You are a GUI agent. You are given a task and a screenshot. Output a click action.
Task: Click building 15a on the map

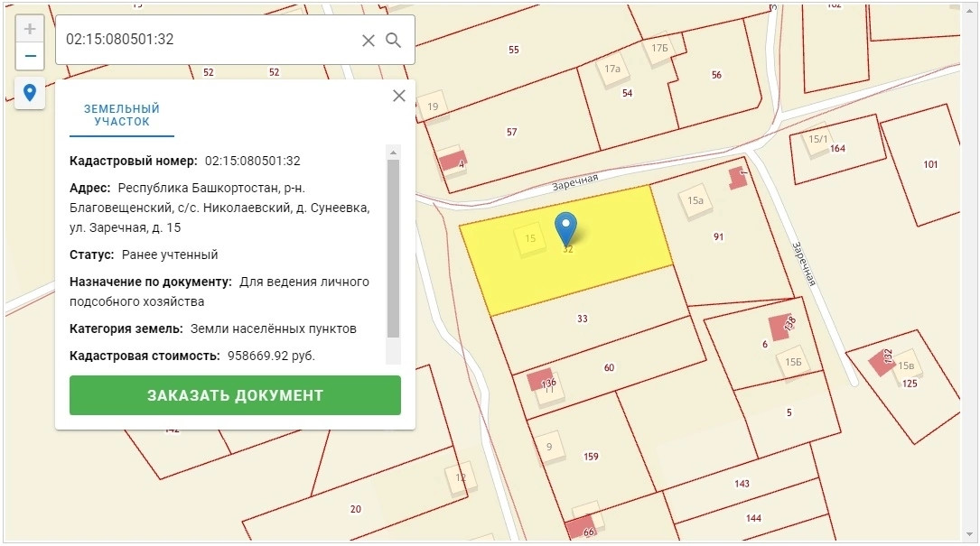[x=695, y=200]
